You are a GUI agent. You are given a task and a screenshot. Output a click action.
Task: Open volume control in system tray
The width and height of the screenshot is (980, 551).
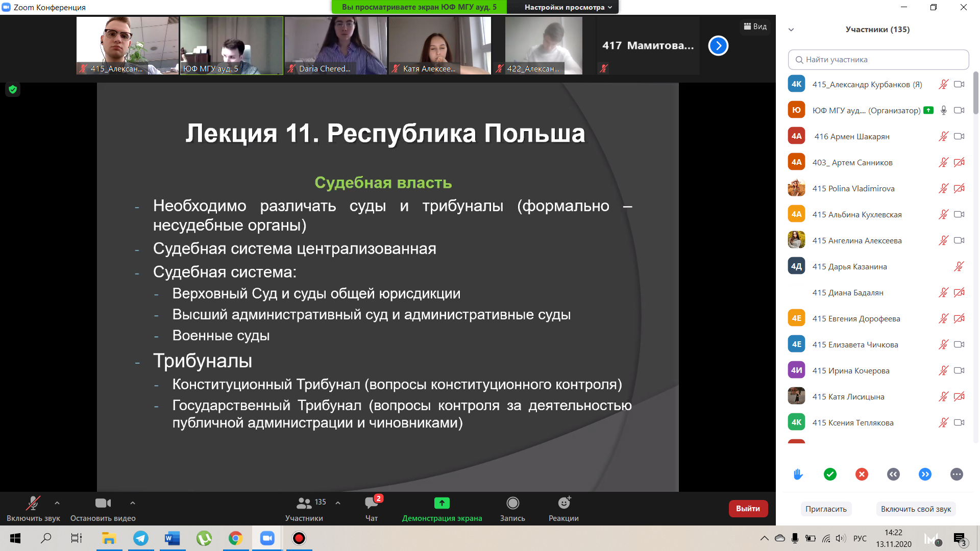click(841, 538)
